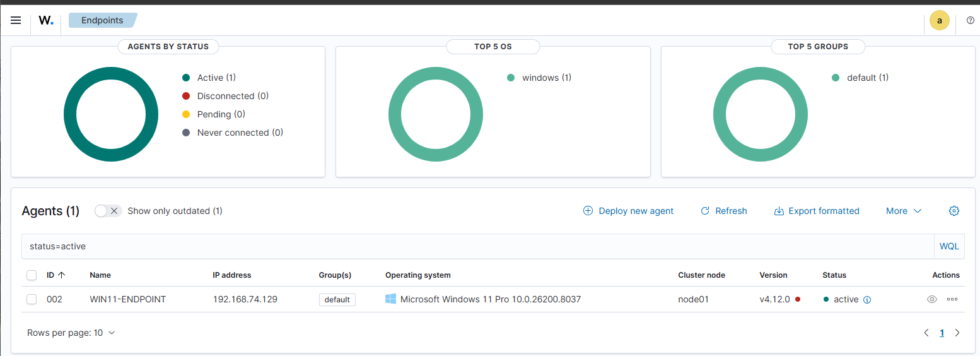
Task: Open the agents table settings gear
Action: tap(954, 211)
